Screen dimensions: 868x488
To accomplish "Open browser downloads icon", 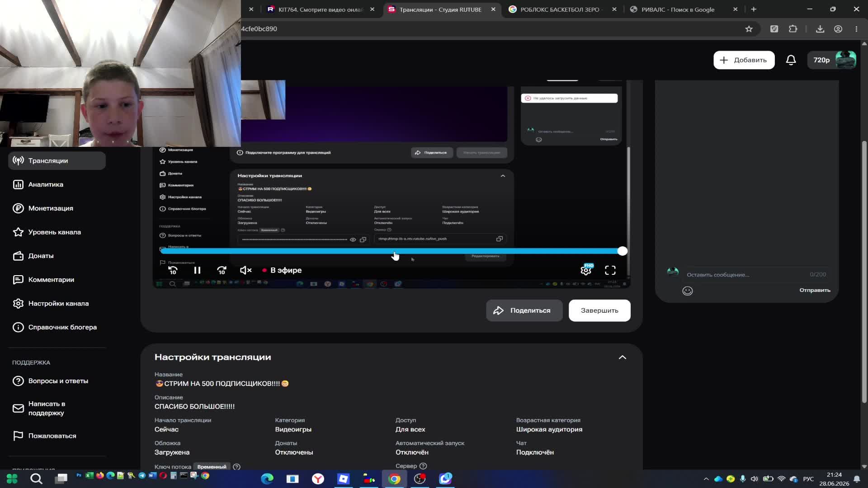I will (820, 29).
